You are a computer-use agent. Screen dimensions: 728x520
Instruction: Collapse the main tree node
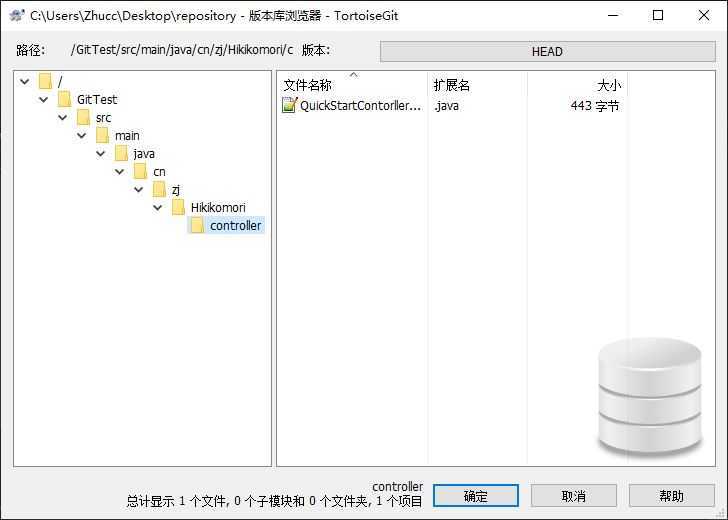click(x=82, y=136)
